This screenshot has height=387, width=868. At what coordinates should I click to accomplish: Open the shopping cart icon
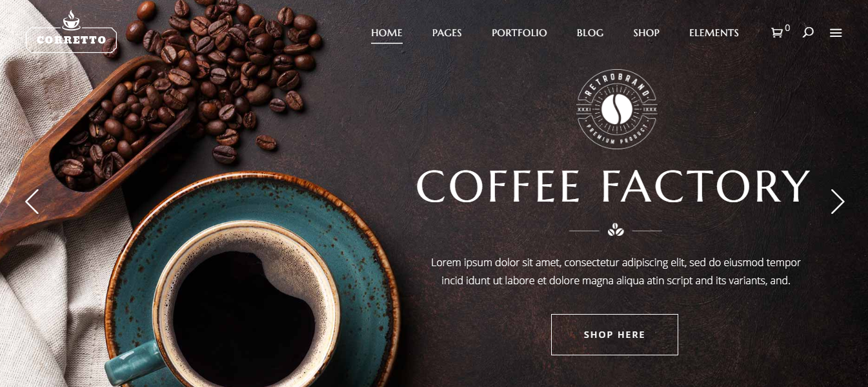point(777,33)
